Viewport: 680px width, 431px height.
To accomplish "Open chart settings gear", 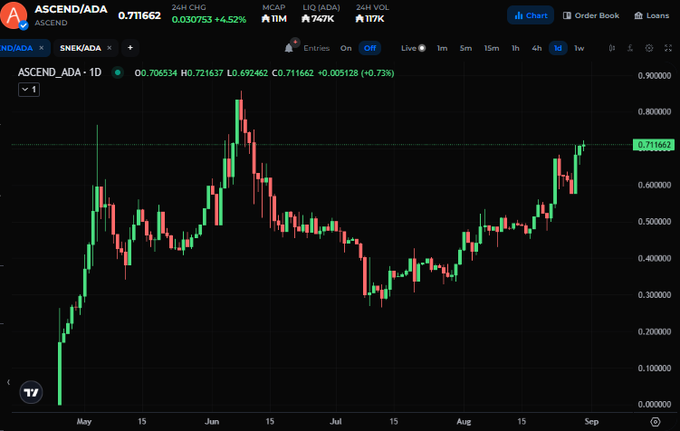I will pyautogui.click(x=649, y=48).
